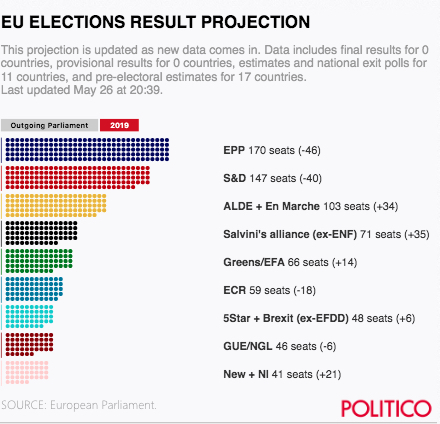Click the cyan 5Star + Brexit dot bar
440x424 pixels.
29,317
